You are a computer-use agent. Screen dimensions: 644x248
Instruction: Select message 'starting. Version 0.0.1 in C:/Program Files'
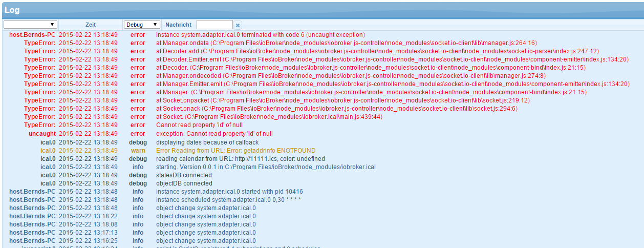coord(266,167)
